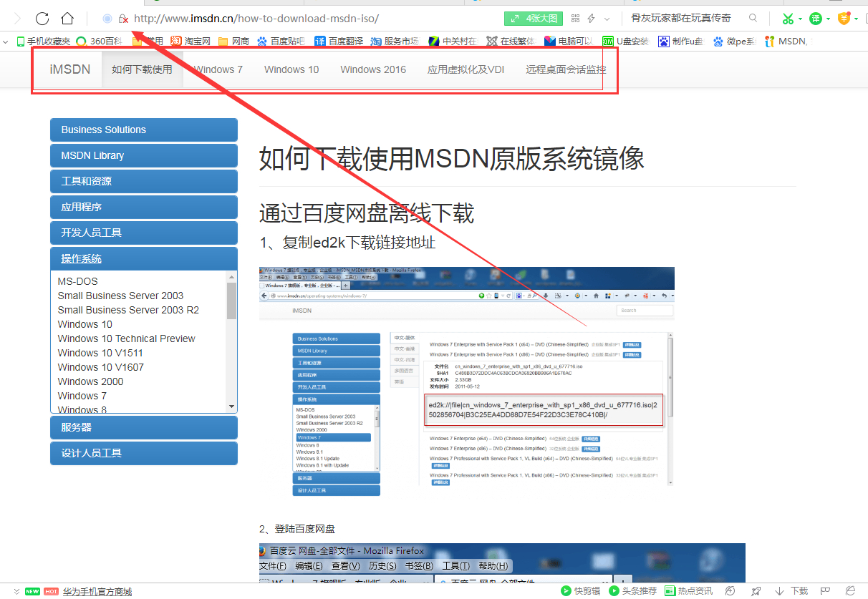Open 快剪辑 in the status bar
Screen dimensions: 868x599
(x=581, y=591)
